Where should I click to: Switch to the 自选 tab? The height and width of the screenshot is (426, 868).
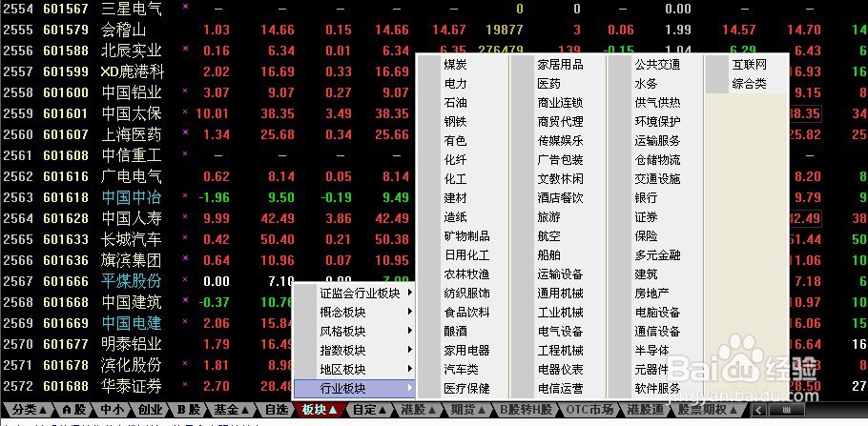tap(275, 410)
